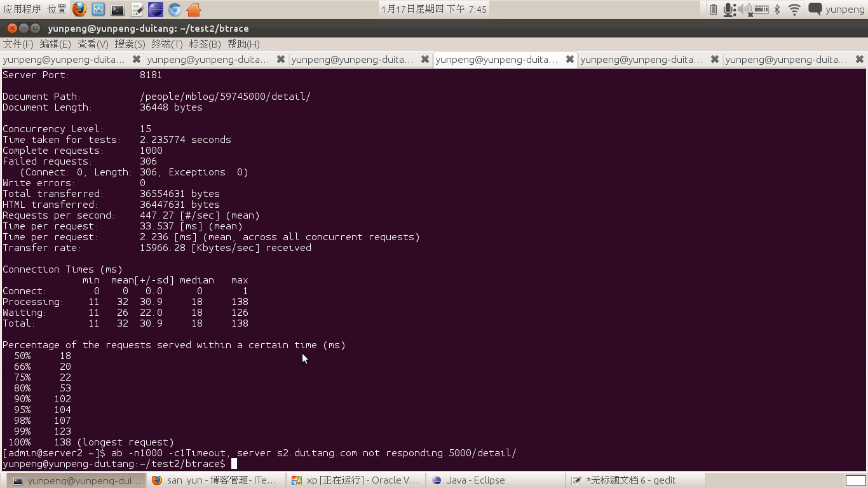Open the yunpeng user menu
868x488 pixels.
point(845,9)
